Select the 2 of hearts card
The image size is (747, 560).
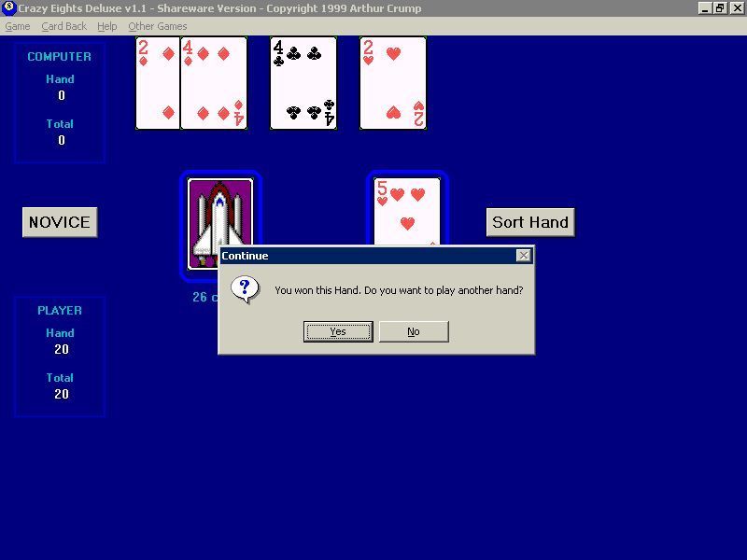click(392, 84)
